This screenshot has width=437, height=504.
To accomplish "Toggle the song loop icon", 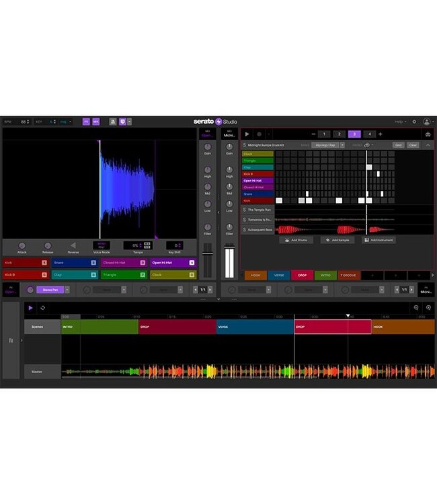I will click(x=42, y=308).
